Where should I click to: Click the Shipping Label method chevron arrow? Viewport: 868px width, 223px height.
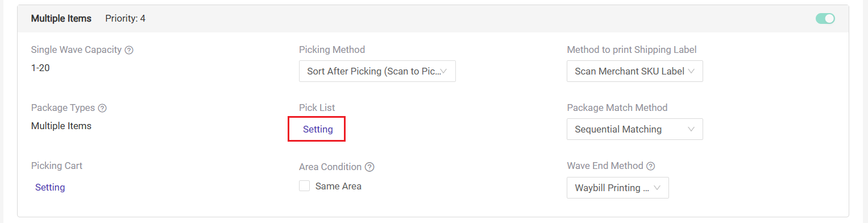point(691,71)
